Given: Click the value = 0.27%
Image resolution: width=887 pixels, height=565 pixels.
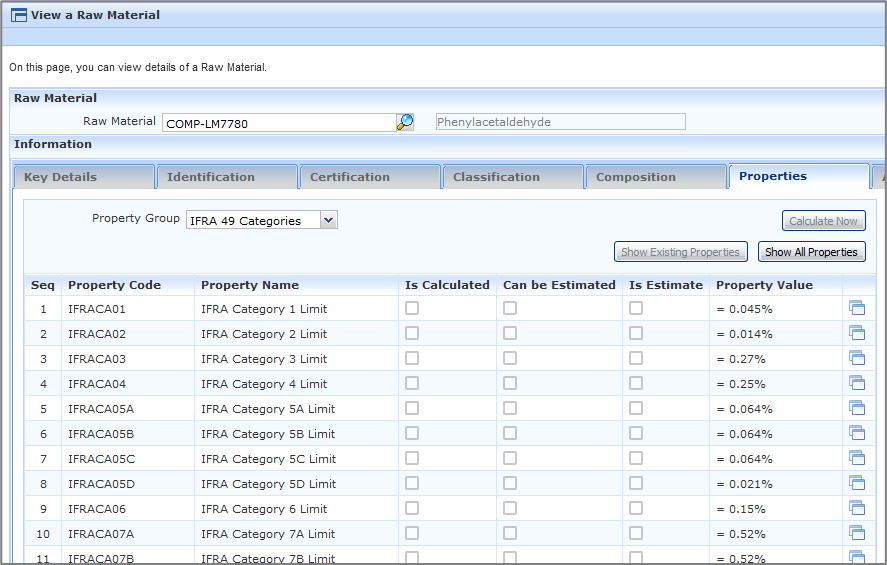Looking at the screenshot, I should click(741, 359).
